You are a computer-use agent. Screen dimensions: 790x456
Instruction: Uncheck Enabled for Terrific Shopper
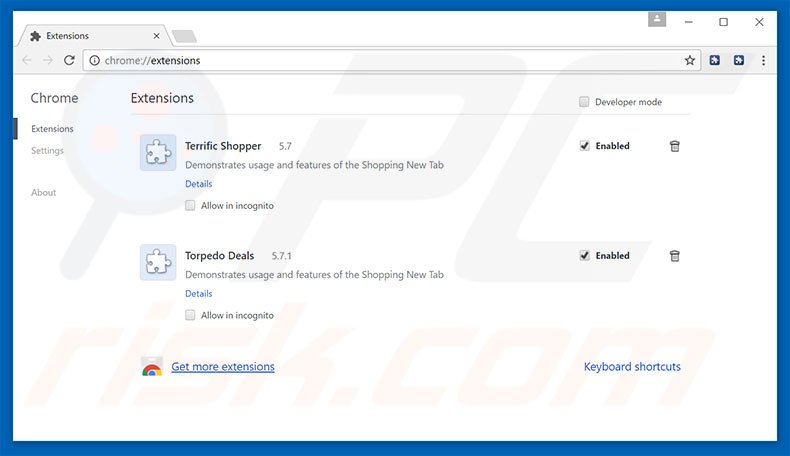[x=585, y=146]
